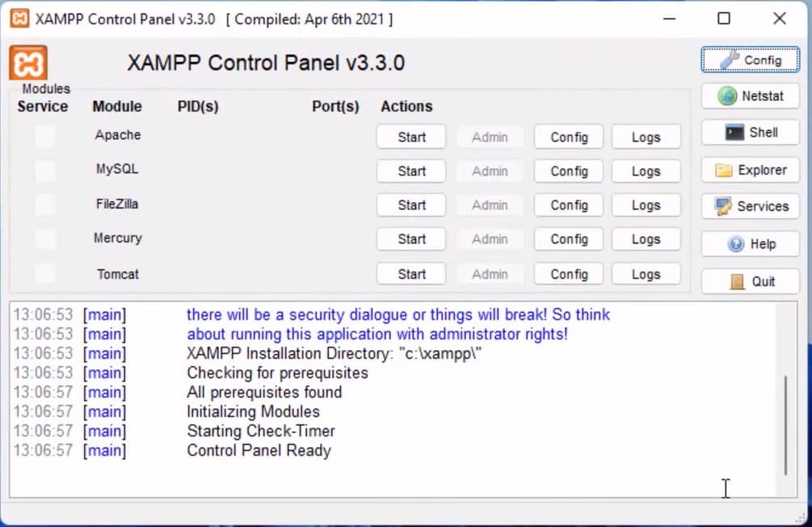
Task: Launch the Shell console icon
Action: pos(734,132)
